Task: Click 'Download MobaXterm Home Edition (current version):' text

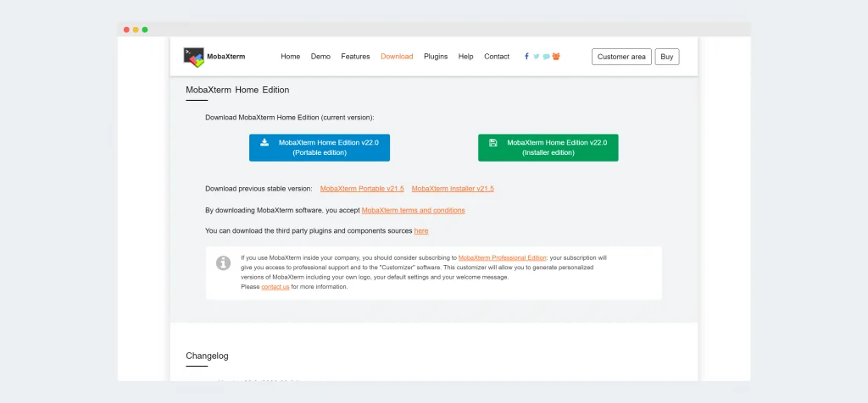Action: [290, 117]
